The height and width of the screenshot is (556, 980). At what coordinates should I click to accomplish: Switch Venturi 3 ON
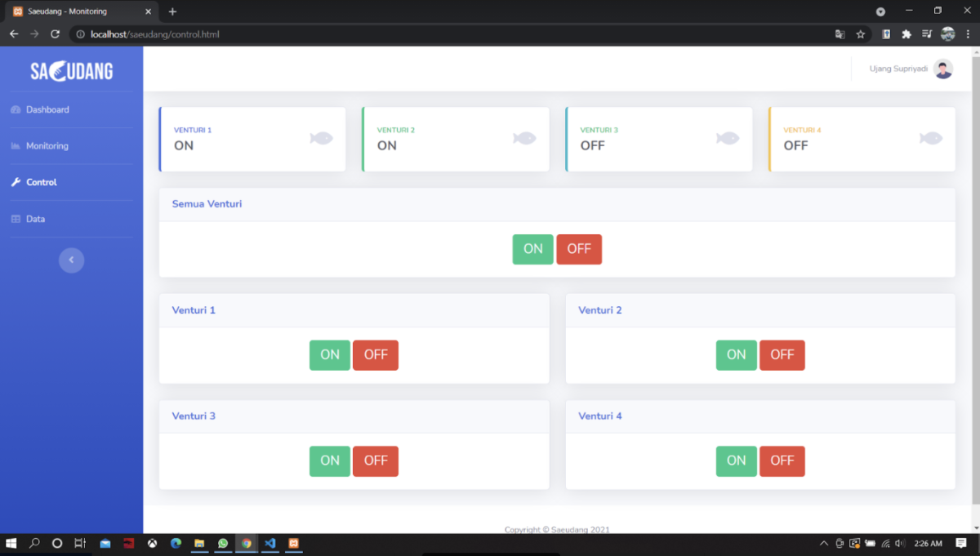pyautogui.click(x=329, y=461)
